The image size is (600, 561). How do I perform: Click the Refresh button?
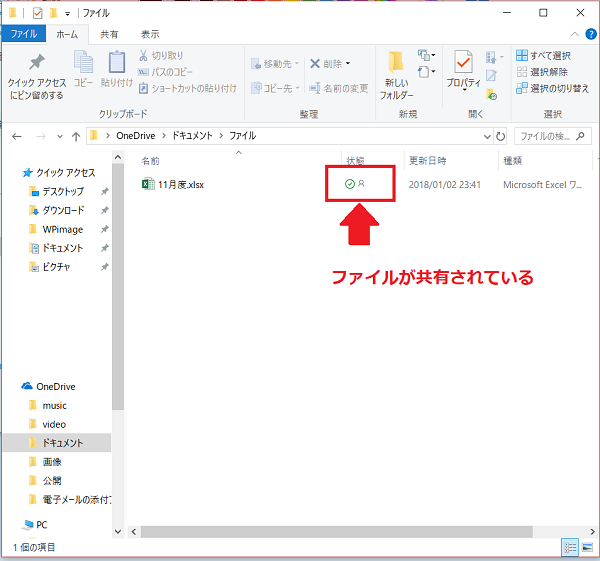(x=500, y=136)
